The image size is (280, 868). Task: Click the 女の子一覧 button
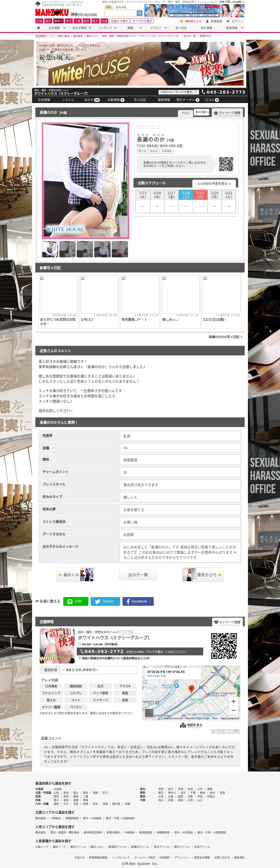coord(138,575)
